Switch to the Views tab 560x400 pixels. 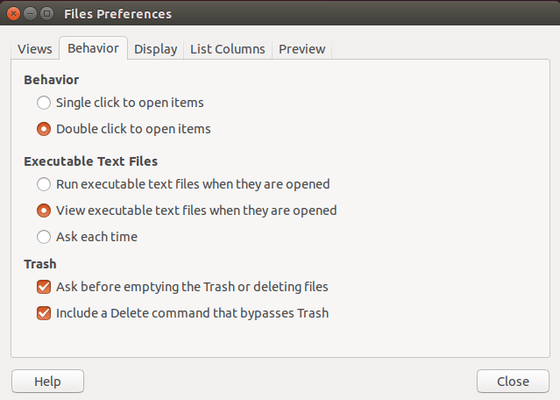pos(35,49)
